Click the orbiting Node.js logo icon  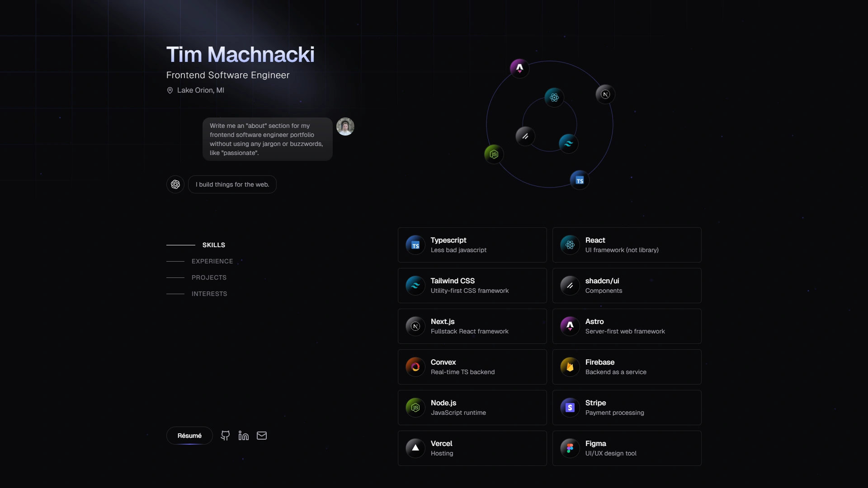494,154
